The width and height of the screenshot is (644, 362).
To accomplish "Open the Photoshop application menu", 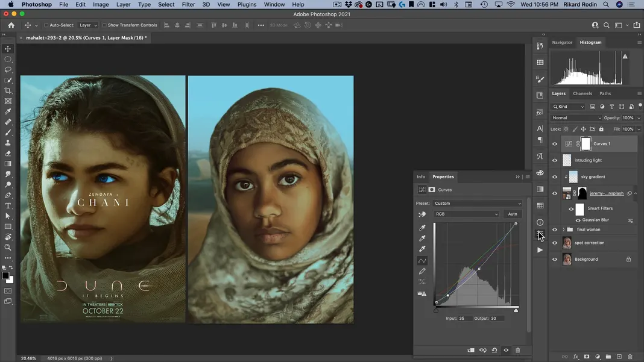I will (x=37, y=4).
